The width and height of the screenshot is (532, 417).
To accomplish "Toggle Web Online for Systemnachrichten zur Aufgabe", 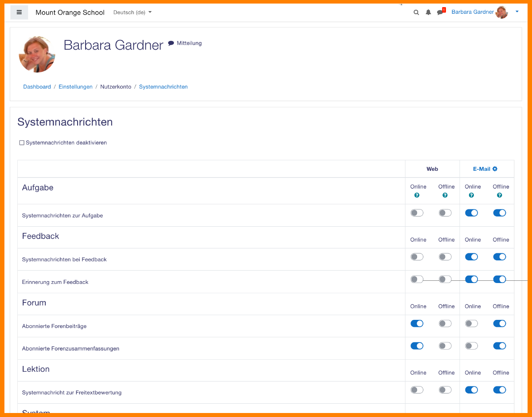I will (x=417, y=213).
